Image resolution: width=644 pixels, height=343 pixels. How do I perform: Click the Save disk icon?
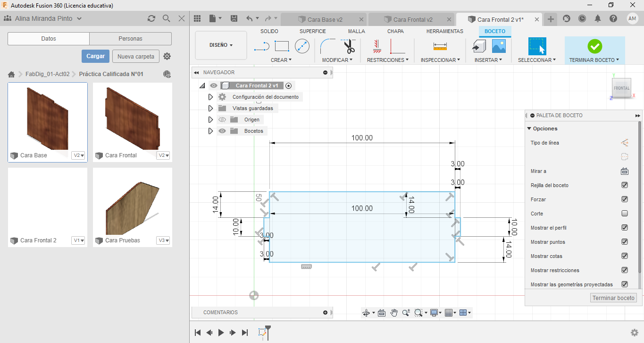click(x=234, y=19)
